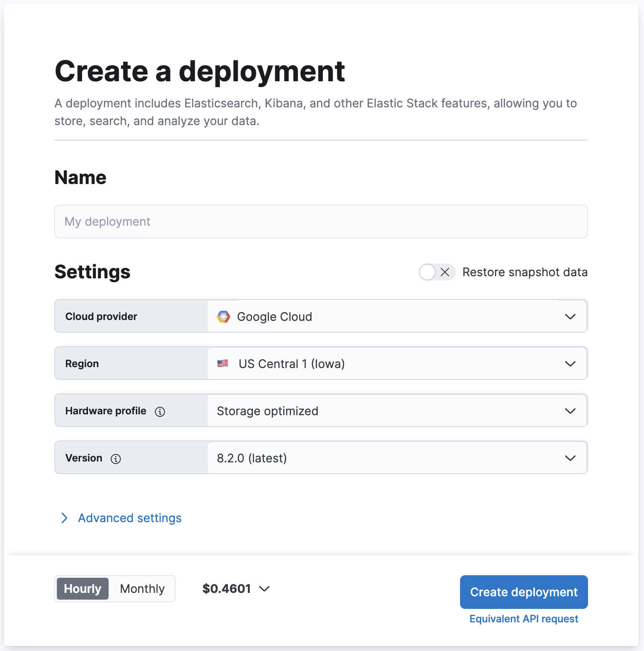Screen dimensions: 644x651
Task: Select the Hourly pricing tab
Action: [x=82, y=589]
